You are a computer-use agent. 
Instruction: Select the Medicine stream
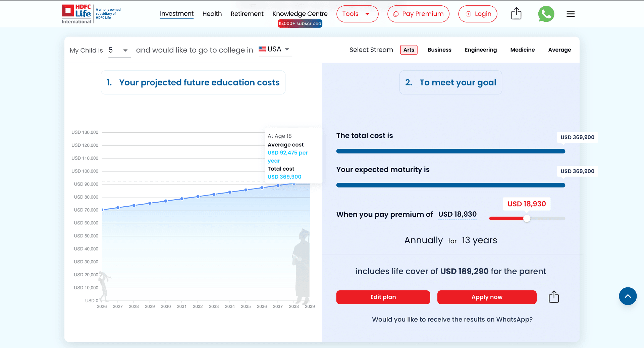(x=522, y=50)
